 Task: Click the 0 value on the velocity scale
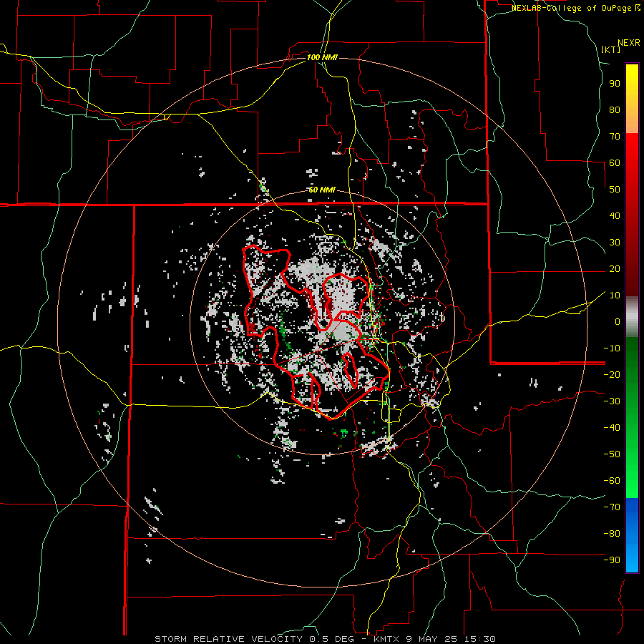coord(618,321)
